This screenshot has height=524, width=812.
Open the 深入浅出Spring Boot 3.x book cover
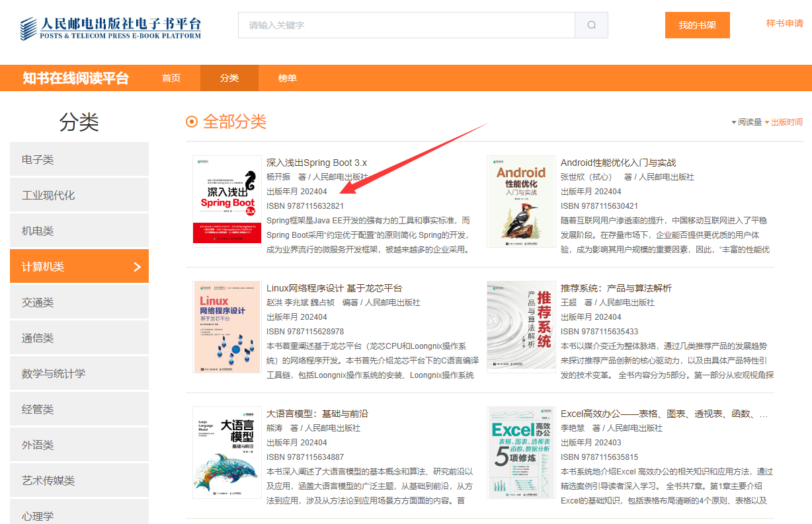227,202
